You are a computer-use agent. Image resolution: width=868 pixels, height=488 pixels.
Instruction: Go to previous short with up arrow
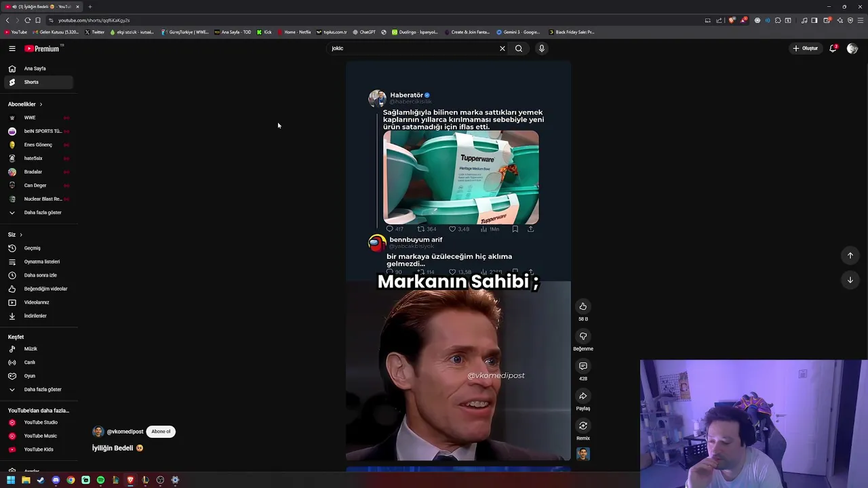850,256
